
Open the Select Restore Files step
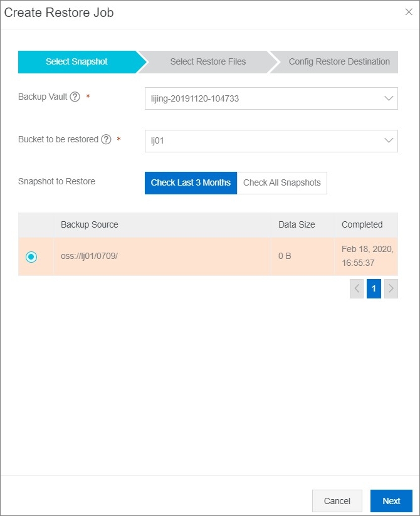point(208,62)
